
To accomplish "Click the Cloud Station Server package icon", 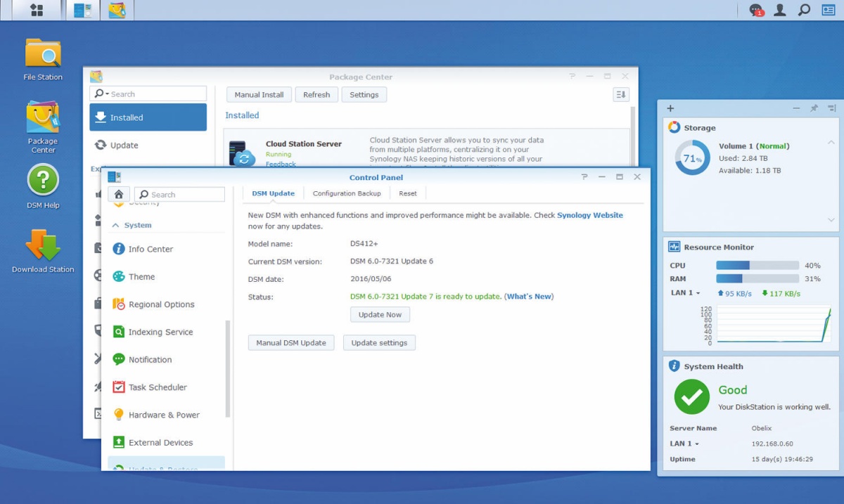I will [243, 155].
